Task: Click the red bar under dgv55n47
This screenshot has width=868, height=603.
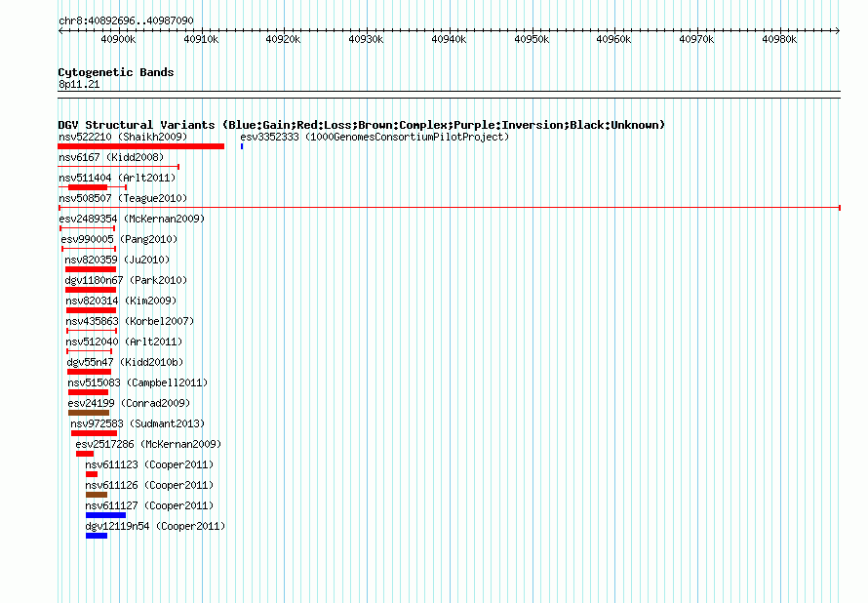Action: 89,372
